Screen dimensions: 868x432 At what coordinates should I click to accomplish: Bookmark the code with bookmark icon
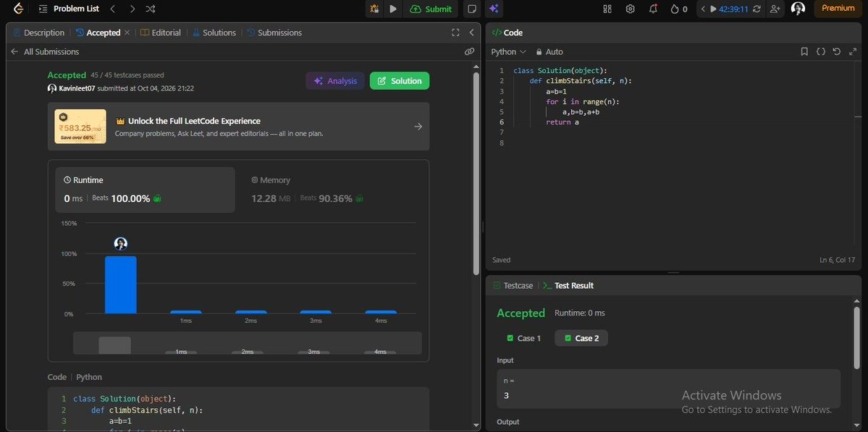[804, 51]
